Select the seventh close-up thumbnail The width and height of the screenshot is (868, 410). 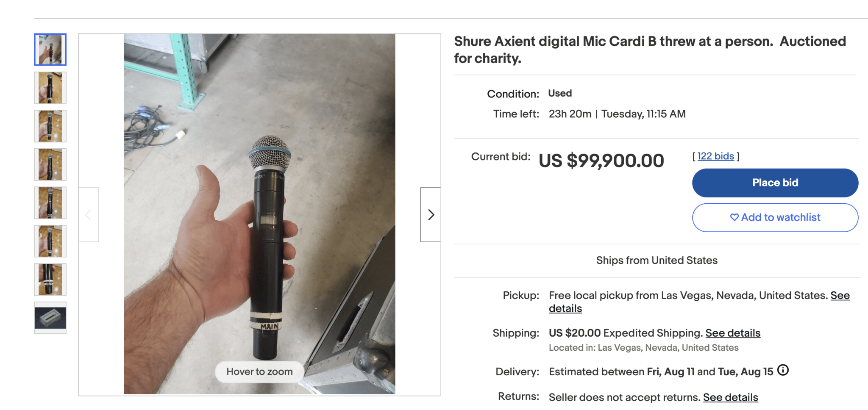tap(50, 280)
